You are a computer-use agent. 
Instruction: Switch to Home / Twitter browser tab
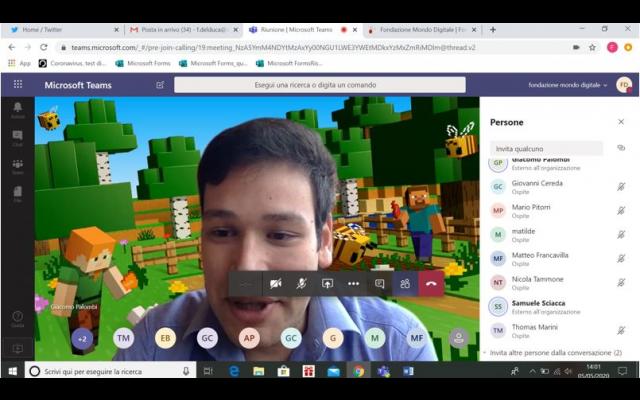pos(61,30)
